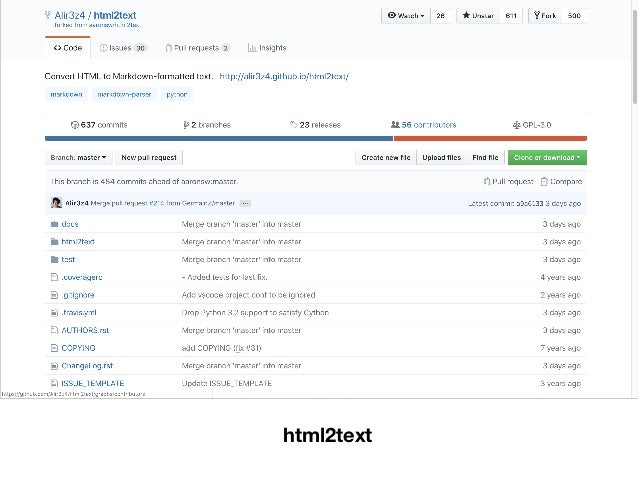The width and height of the screenshot is (638, 479).
Task: Open commit 'Added tests for last fix'
Action: pyautogui.click(x=225, y=277)
